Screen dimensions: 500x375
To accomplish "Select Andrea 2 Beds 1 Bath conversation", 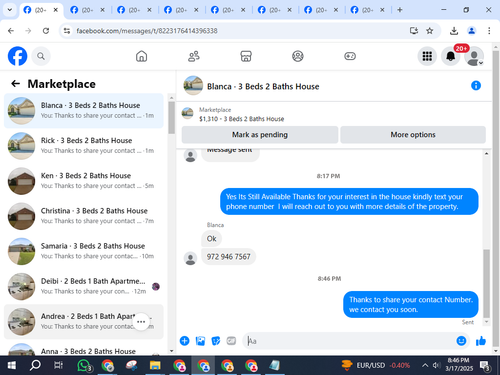I will [x=84, y=322].
